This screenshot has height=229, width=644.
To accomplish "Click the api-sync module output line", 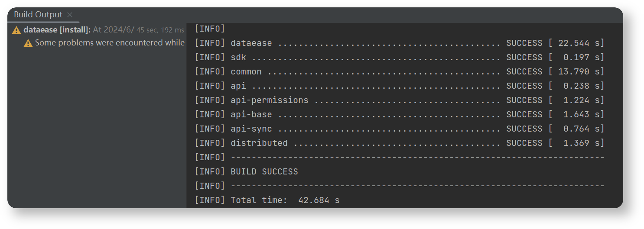I will coord(399,129).
